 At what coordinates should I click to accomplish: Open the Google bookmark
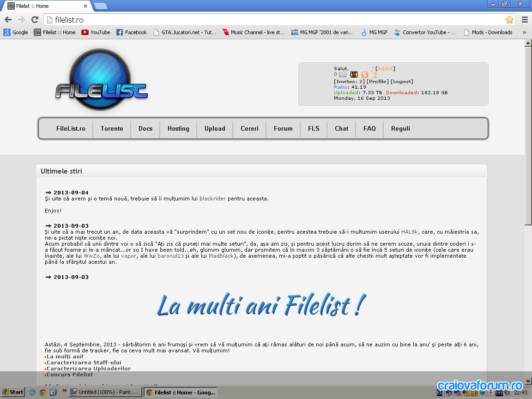click(x=16, y=32)
